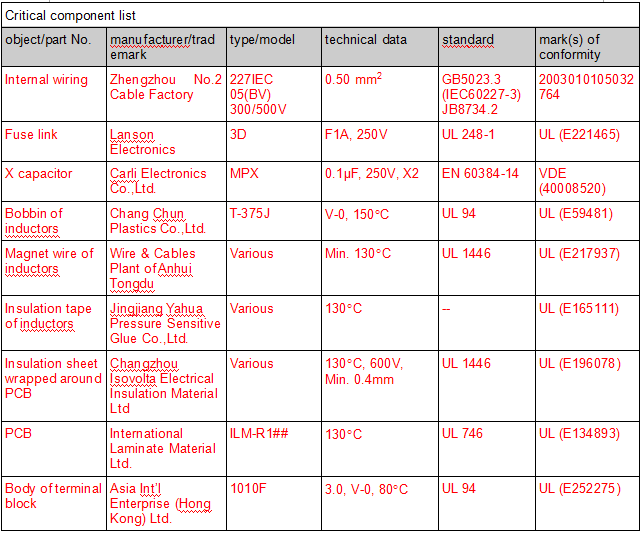Click 'Various' in the Insulation tape row

274,323
